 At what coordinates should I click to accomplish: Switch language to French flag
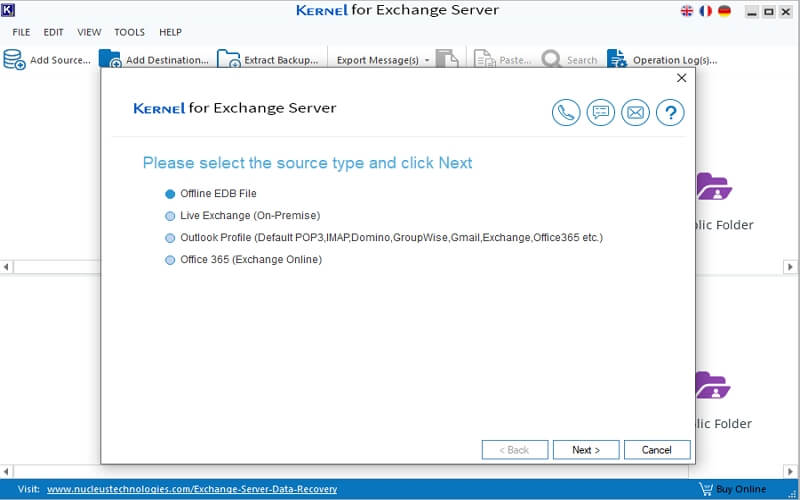pyautogui.click(x=706, y=11)
